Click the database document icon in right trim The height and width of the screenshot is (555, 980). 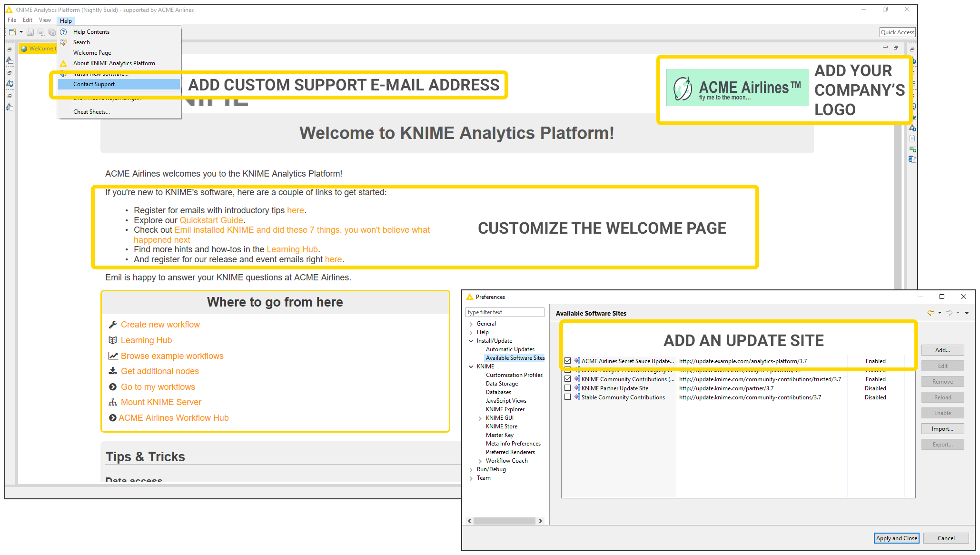[x=912, y=159]
